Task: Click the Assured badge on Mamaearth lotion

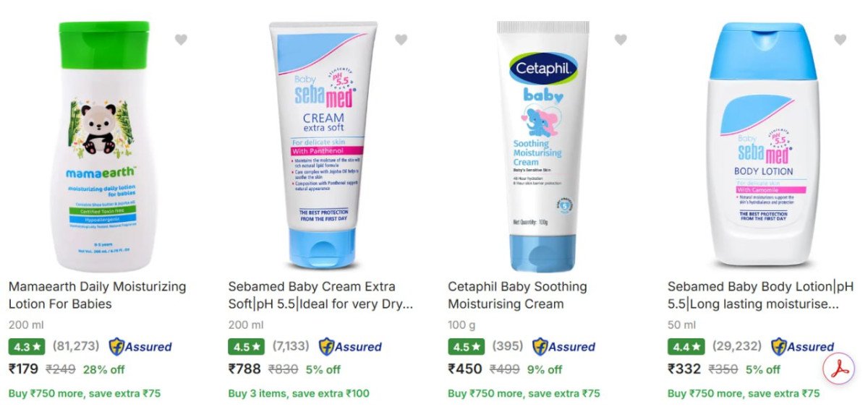Action: (x=140, y=347)
